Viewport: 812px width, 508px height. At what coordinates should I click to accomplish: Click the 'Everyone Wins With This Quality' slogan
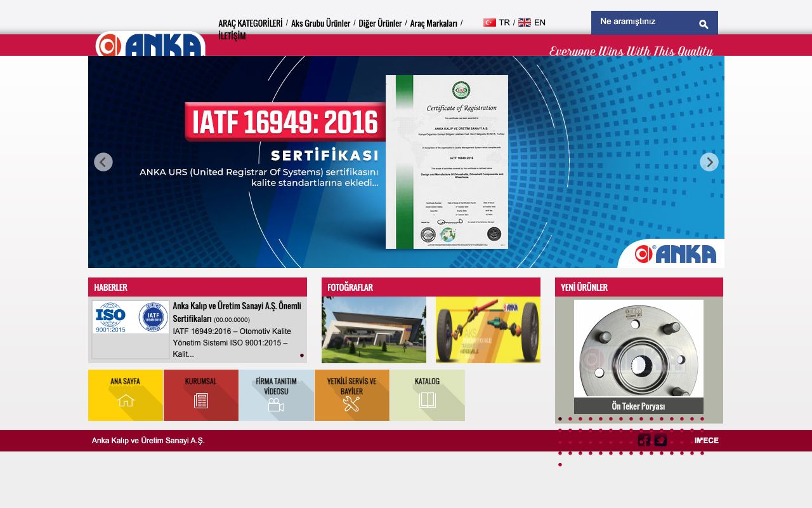pos(631,51)
